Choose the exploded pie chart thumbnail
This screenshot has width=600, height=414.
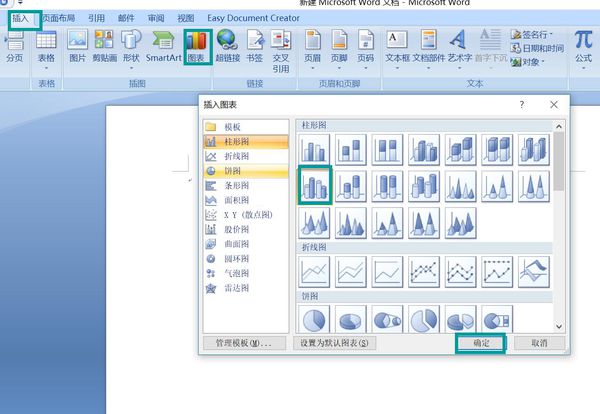coord(424,319)
